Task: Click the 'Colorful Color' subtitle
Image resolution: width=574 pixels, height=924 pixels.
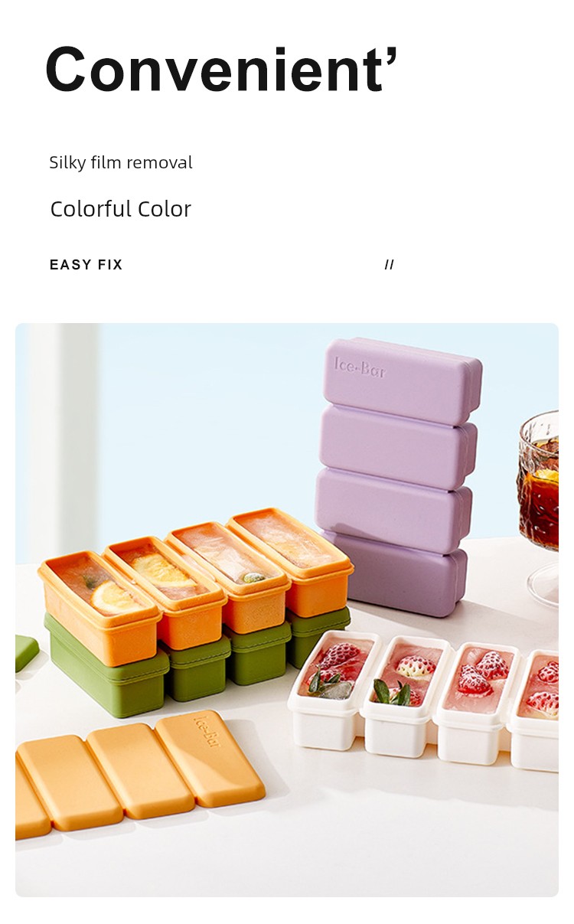Action: (x=121, y=208)
